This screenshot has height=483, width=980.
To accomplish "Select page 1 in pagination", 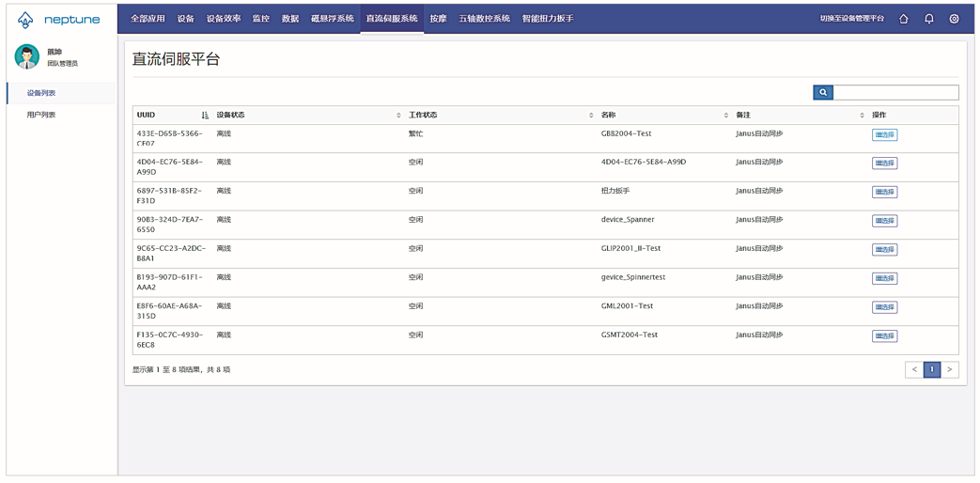I will point(932,370).
